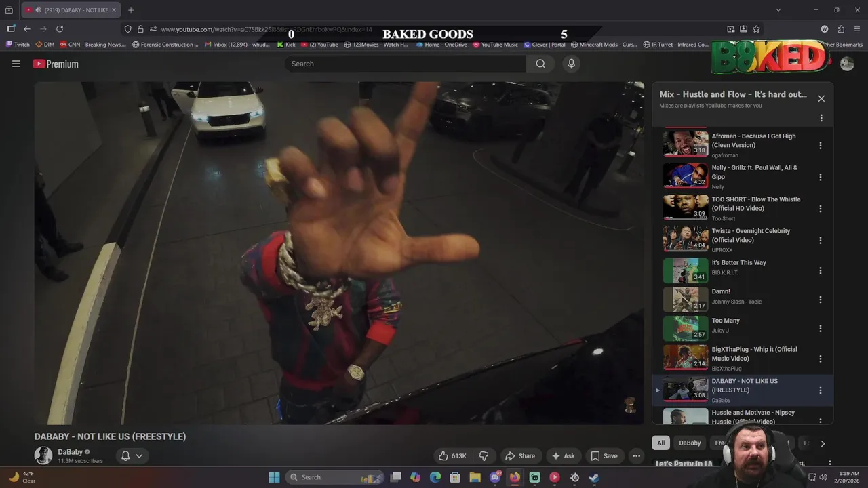Open the CNN - Breaking News bookmark
This screenshot has width=868, height=488.
(93, 45)
